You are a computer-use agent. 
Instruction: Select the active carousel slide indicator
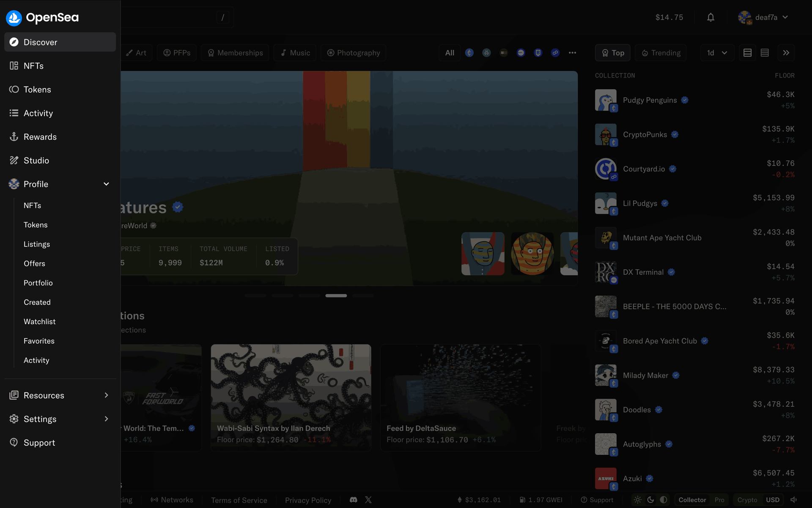click(336, 295)
